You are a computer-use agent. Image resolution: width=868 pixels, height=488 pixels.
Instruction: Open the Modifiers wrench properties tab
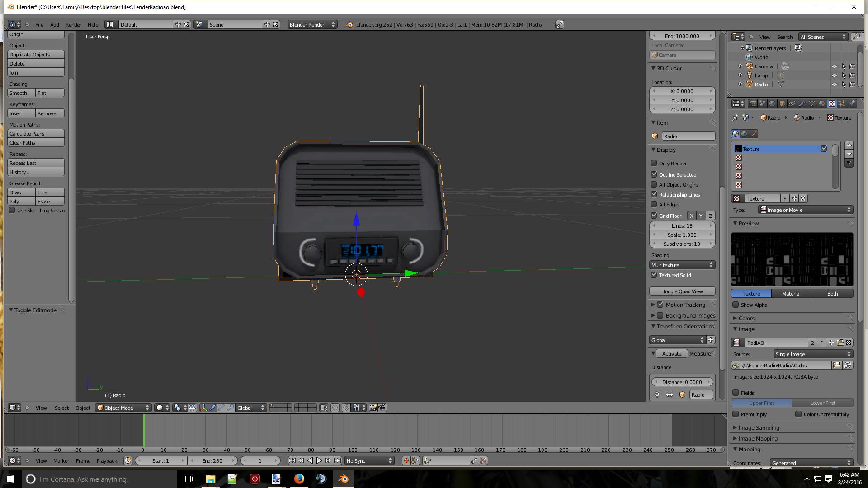click(x=802, y=103)
